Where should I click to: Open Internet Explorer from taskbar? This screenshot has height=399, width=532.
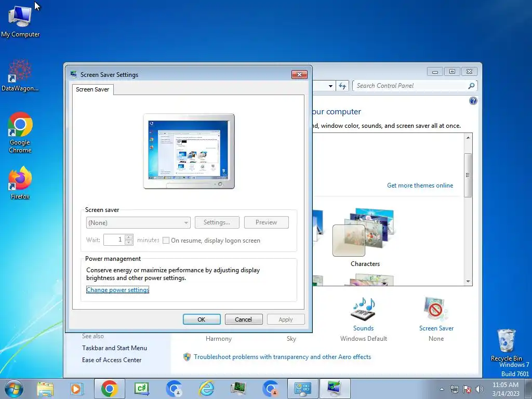point(206,389)
